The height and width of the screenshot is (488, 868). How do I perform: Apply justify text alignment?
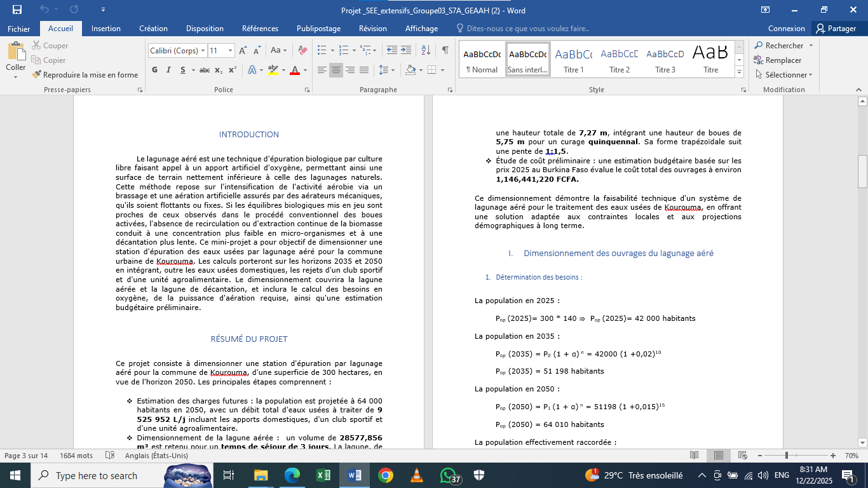pyautogui.click(x=364, y=70)
